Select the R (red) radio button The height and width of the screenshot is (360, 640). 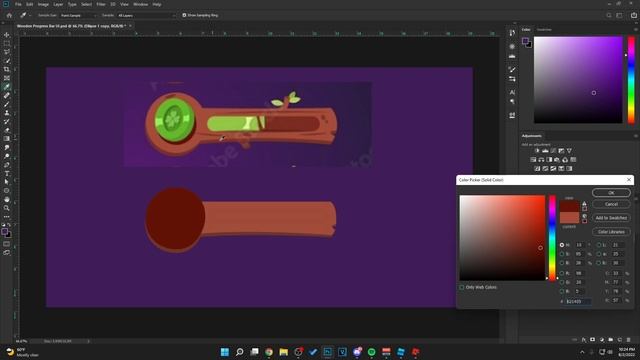tap(562, 273)
